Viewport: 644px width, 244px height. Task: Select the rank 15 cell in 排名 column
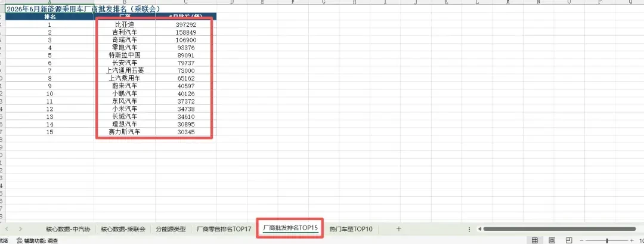(49, 132)
